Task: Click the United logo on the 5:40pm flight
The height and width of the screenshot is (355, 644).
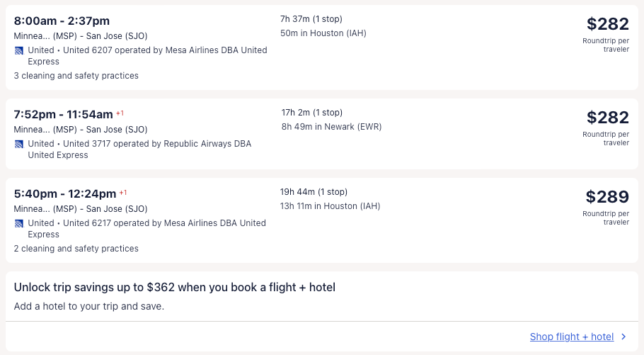Action: click(x=19, y=223)
